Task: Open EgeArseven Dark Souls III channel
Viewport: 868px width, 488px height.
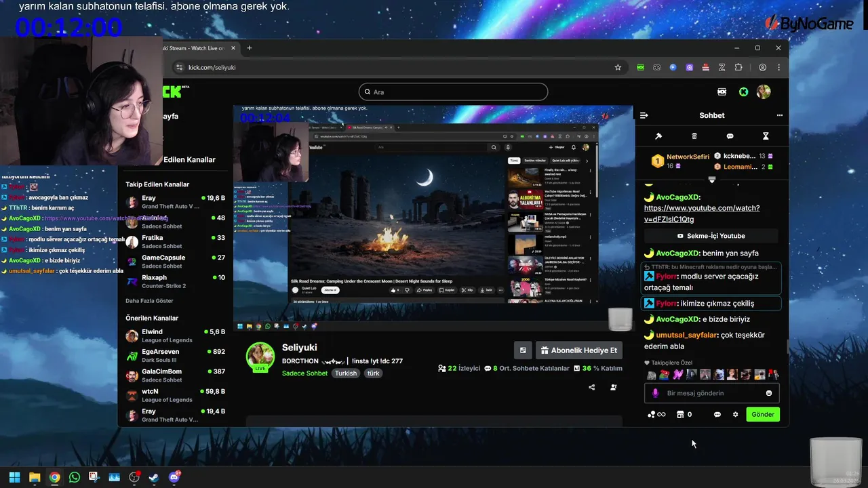Action: click(x=175, y=356)
